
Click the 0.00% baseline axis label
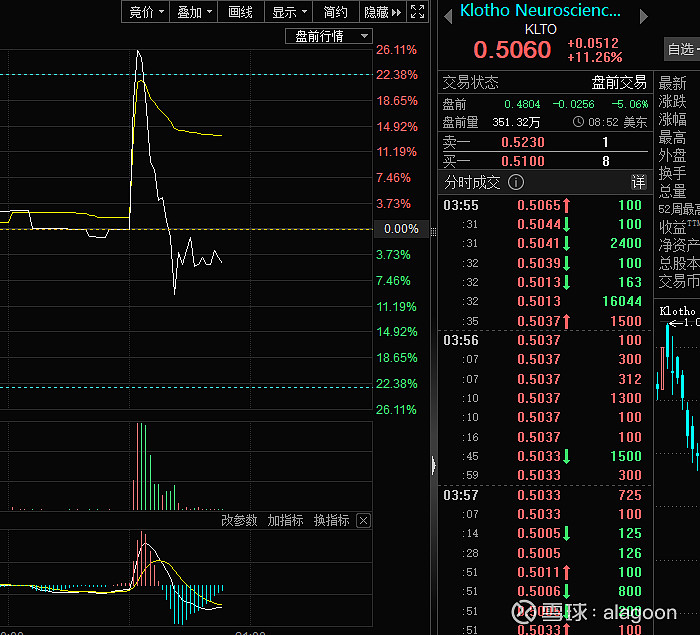[x=401, y=229]
